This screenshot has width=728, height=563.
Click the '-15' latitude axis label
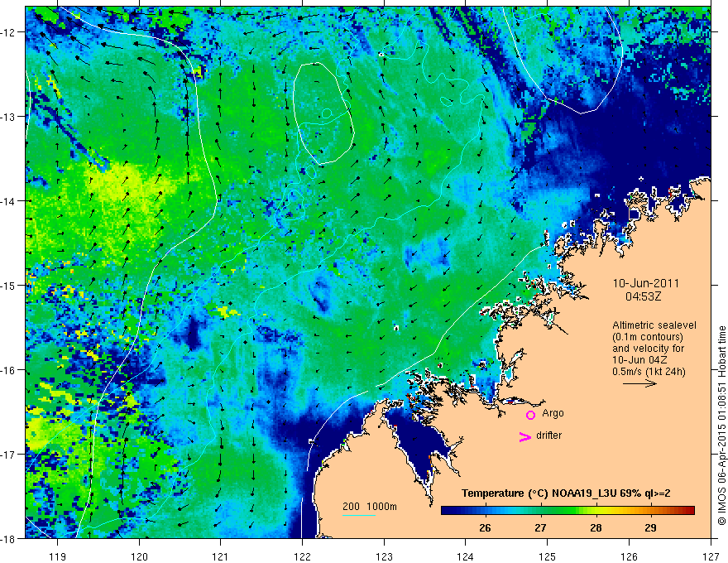pyautogui.click(x=9, y=285)
